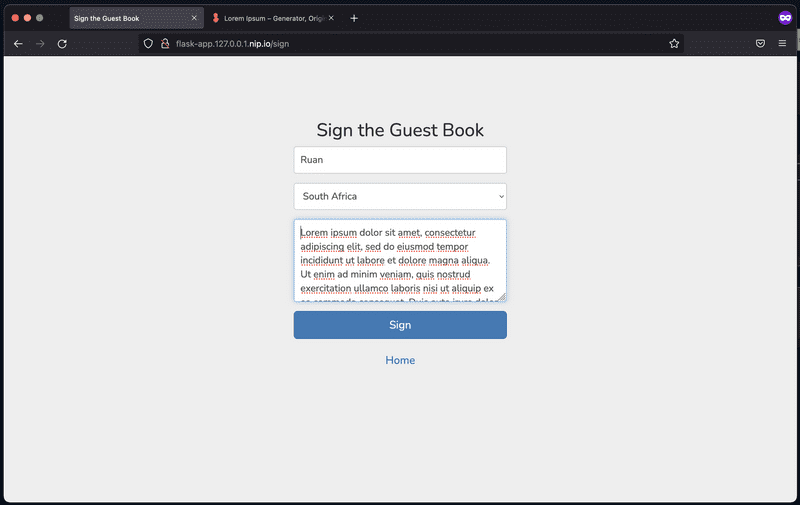Open a new tab with plus button
Viewport: 800px width, 505px height.
coord(354,18)
